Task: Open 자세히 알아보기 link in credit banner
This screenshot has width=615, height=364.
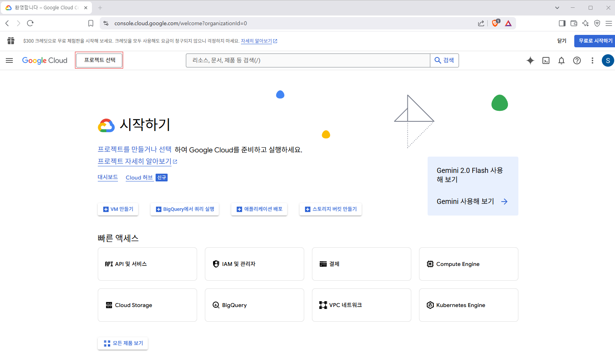Action: 259,41
